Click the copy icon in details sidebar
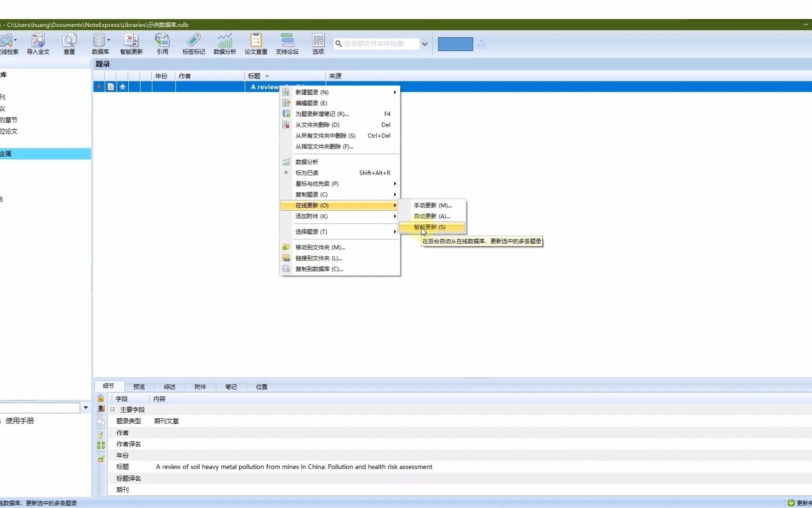This screenshot has height=508, width=812. (x=101, y=421)
